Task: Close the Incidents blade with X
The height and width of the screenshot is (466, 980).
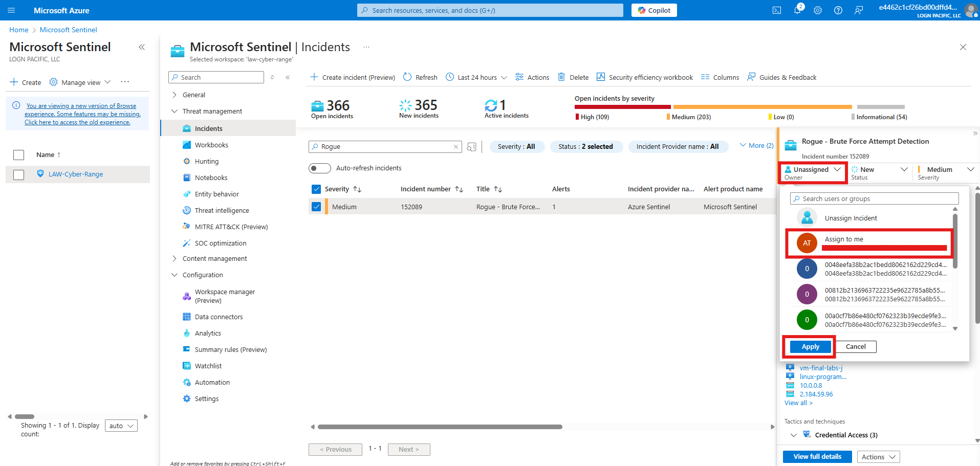Action: pos(963,47)
